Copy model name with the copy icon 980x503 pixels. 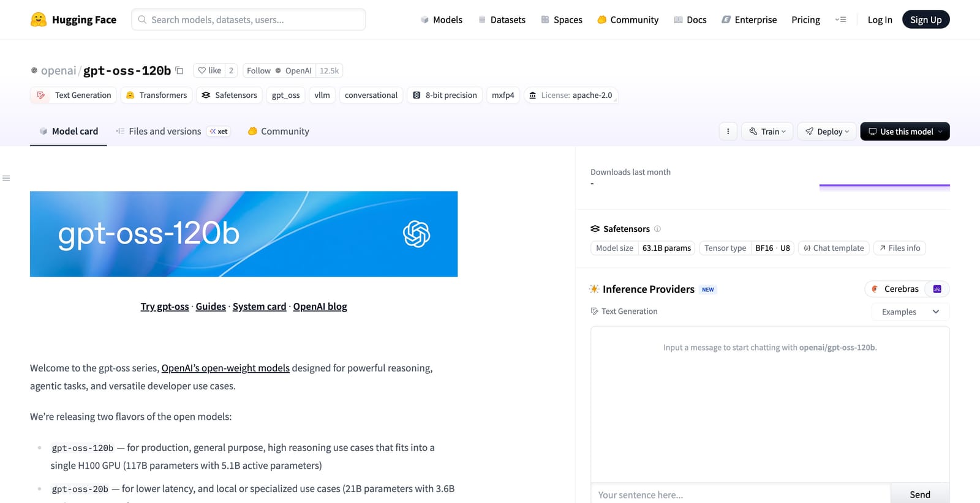coord(179,70)
